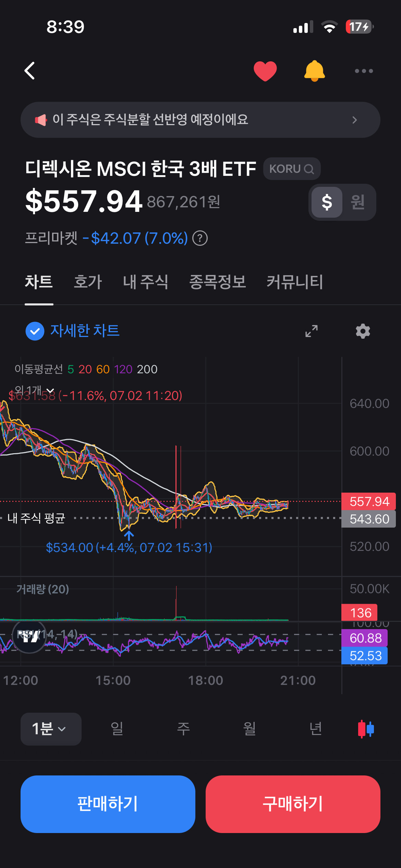Toggle the candlestick chart type icon
Screen dimensions: 401x868
366,729
